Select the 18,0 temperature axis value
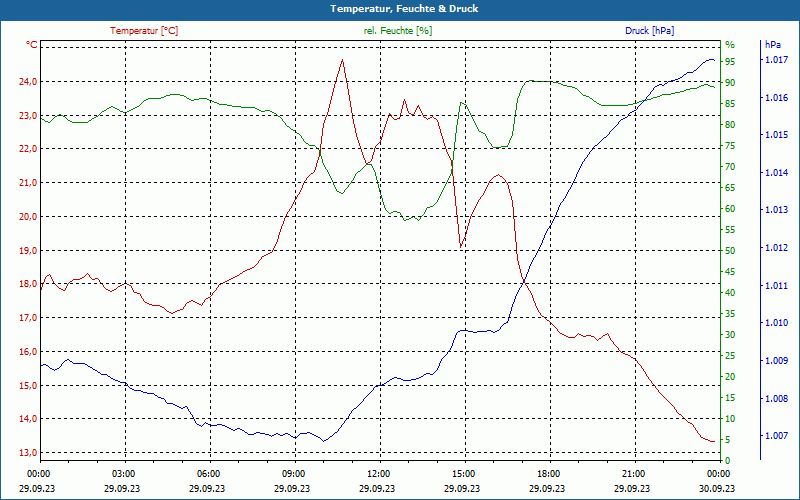800x500 pixels. pyautogui.click(x=28, y=284)
